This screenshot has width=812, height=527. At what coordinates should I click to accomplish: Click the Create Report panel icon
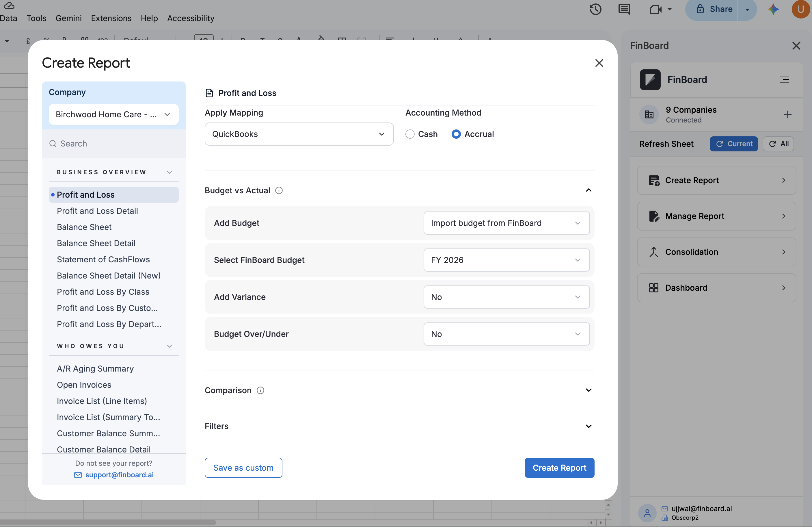(x=654, y=180)
